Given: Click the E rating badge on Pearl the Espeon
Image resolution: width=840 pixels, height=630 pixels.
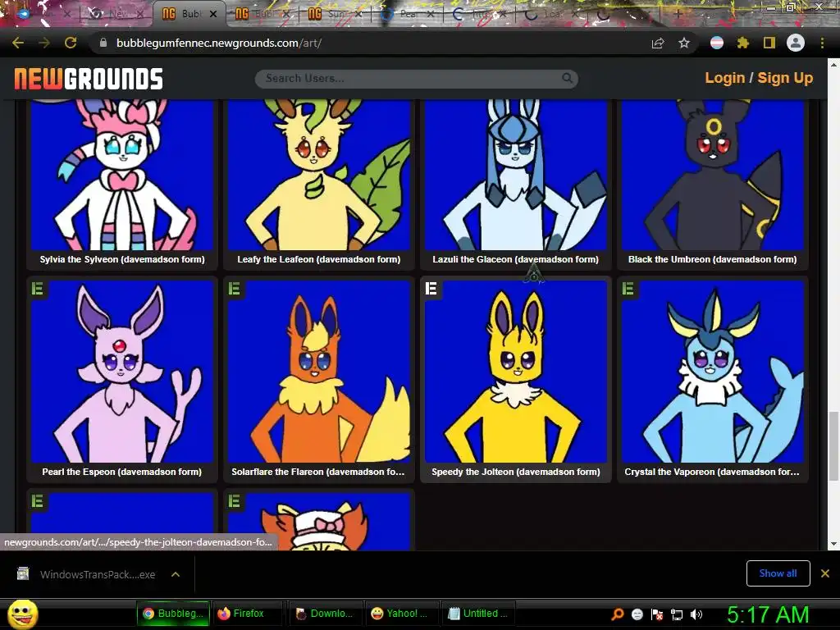Looking at the screenshot, I should pyautogui.click(x=38, y=290).
